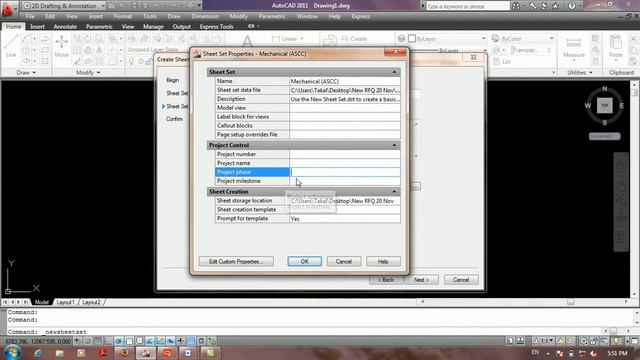The height and width of the screenshot is (360, 640).
Task: Select the Project number row
Action: tap(307, 154)
